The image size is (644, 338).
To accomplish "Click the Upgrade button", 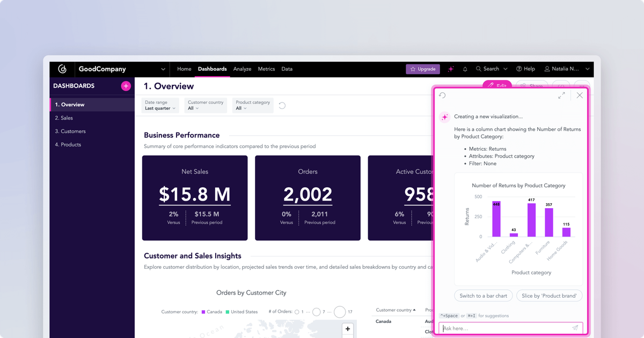I will pyautogui.click(x=422, y=69).
